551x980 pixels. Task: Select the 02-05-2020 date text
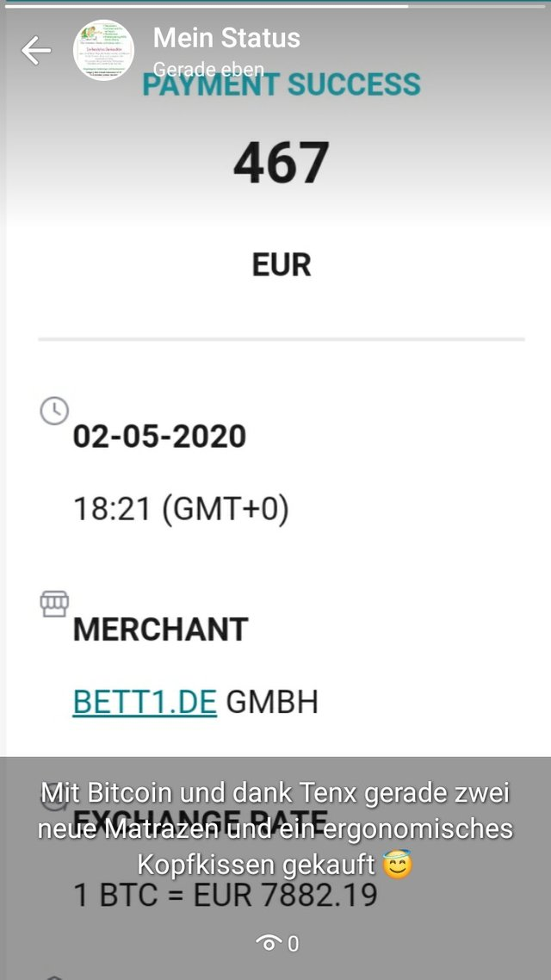(159, 437)
